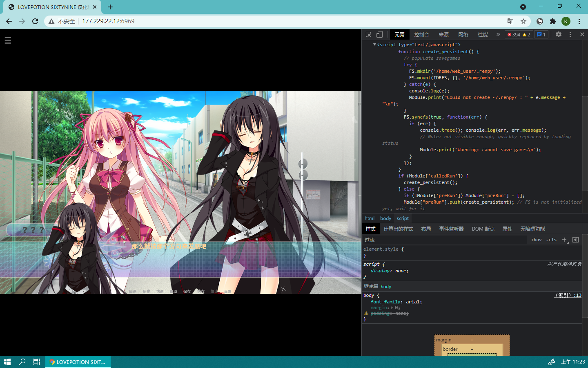Click the margin box in the box model
Viewport: 588px width, 368px height.
pos(472,340)
